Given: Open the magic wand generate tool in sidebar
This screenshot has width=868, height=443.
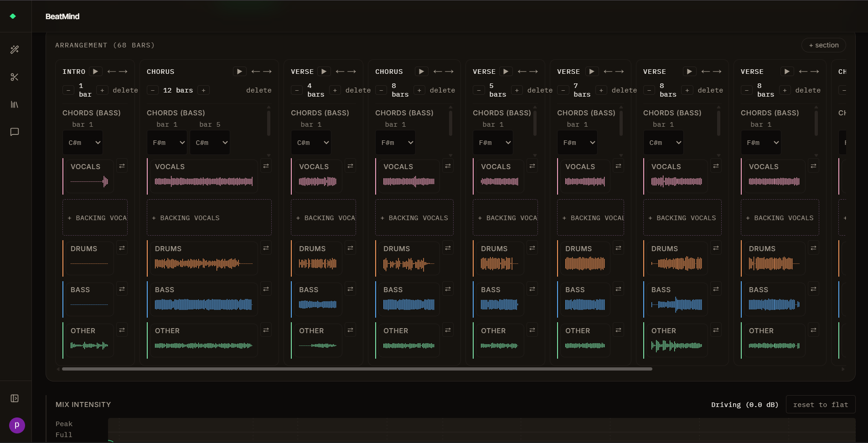Looking at the screenshot, I should click(15, 50).
